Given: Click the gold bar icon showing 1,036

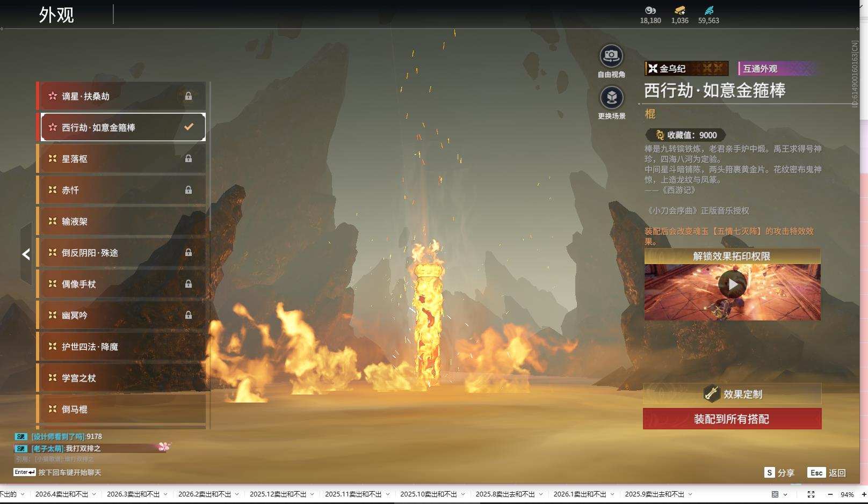Looking at the screenshot, I should pos(679,10).
